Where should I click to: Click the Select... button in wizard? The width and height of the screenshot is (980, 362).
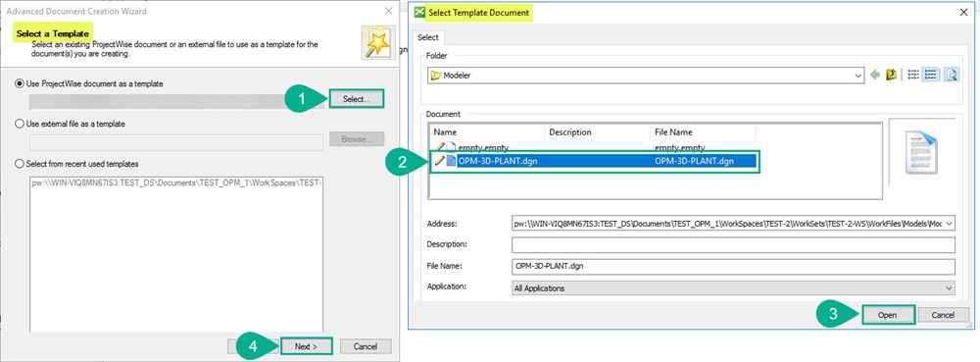pyautogui.click(x=357, y=99)
